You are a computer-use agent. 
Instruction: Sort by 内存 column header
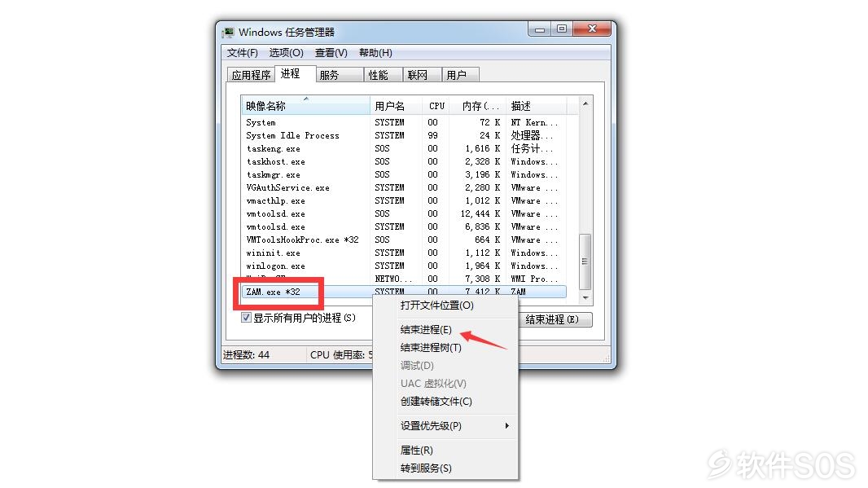(x=477, y=106)
